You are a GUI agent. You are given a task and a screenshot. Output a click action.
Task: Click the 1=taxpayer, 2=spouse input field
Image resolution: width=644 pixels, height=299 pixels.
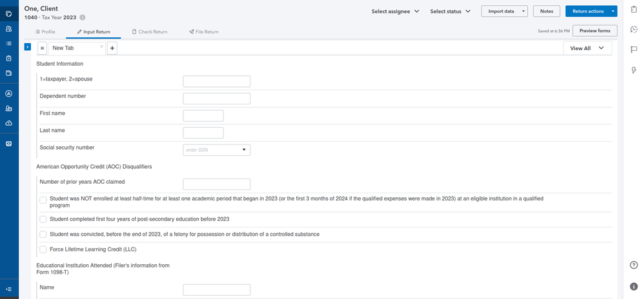216,81
